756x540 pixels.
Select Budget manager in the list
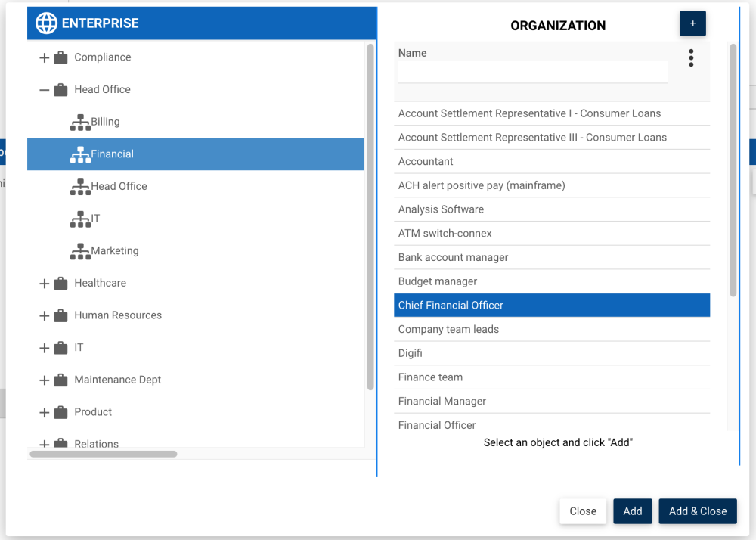[438, 281]
